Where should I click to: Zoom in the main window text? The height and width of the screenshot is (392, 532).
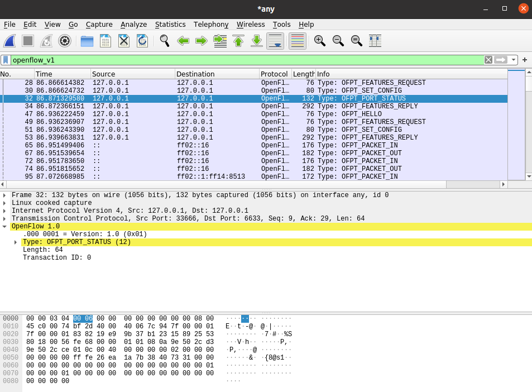(x=320, y=41)
